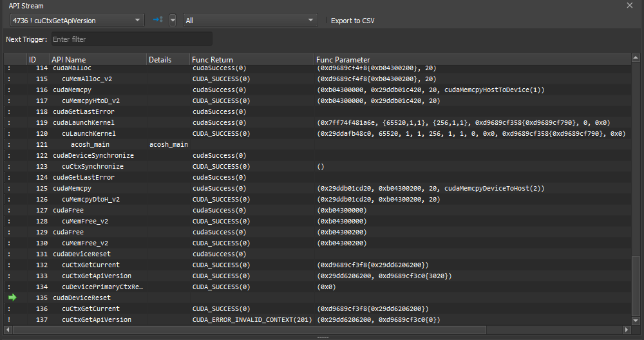Close the API Stream panel
The height and width of the screenshot is (340, 644).
630,5
